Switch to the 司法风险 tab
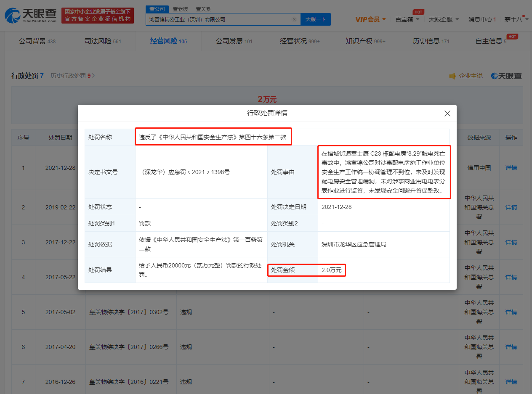 click(x=103, y=41)
